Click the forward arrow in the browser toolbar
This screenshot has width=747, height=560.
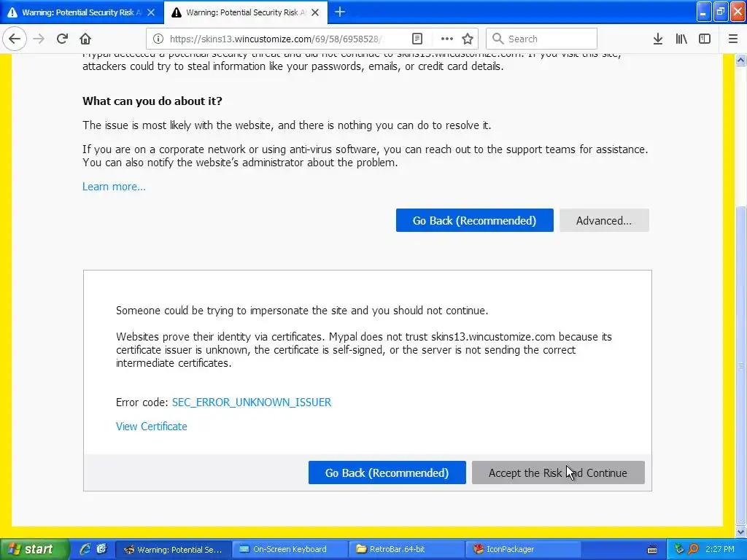(x=39, y=39)
